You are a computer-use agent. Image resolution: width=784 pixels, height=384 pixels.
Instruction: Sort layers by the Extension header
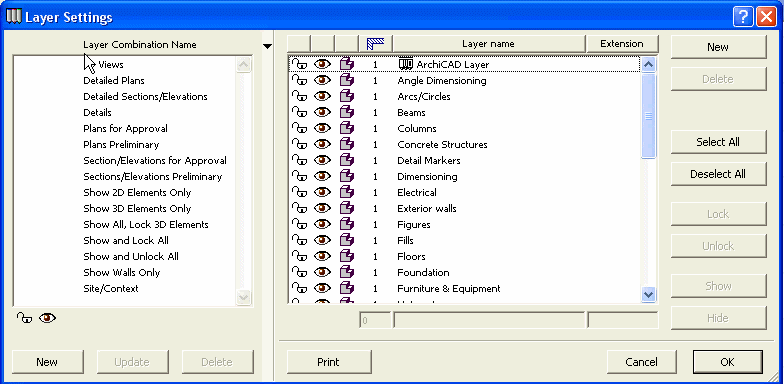click(622, 44)
